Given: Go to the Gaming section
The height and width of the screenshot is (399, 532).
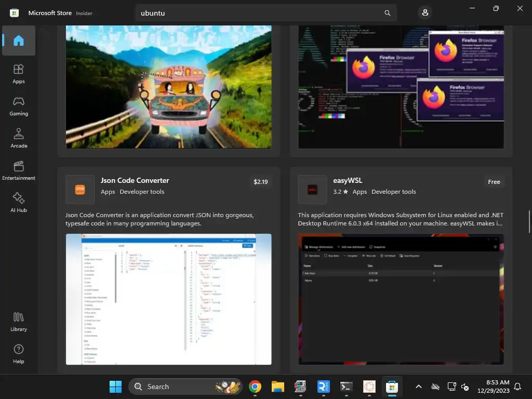Looking at the screenshot, I should click(x=19, y=106).
